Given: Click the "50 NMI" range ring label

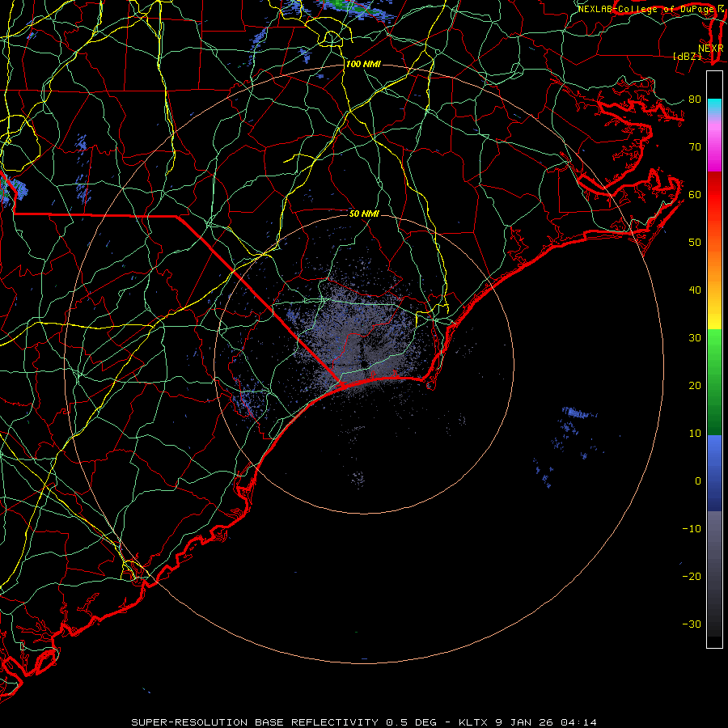Looking at the screenshot, I should click(x=364, y=214).
